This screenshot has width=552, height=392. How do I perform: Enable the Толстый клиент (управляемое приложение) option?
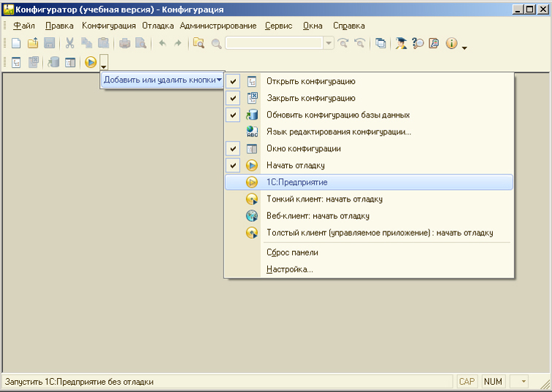tap(369, 233)
